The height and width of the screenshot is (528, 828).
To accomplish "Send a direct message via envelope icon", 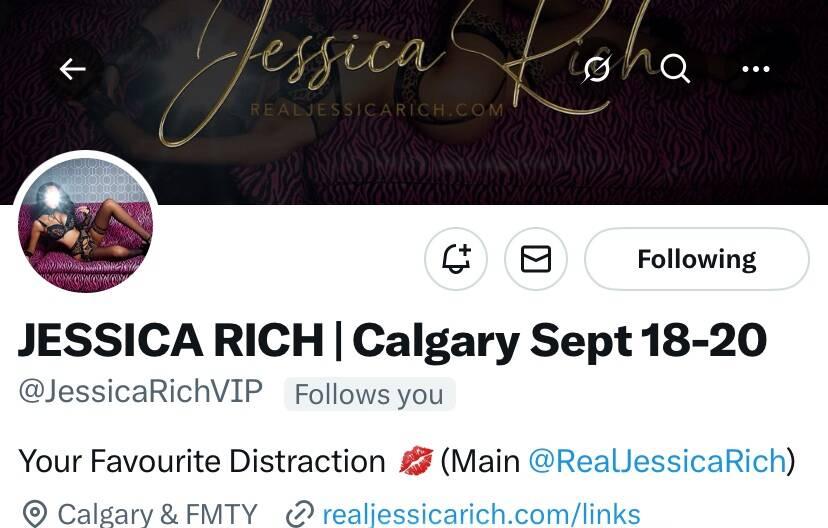I will (536, 259).
